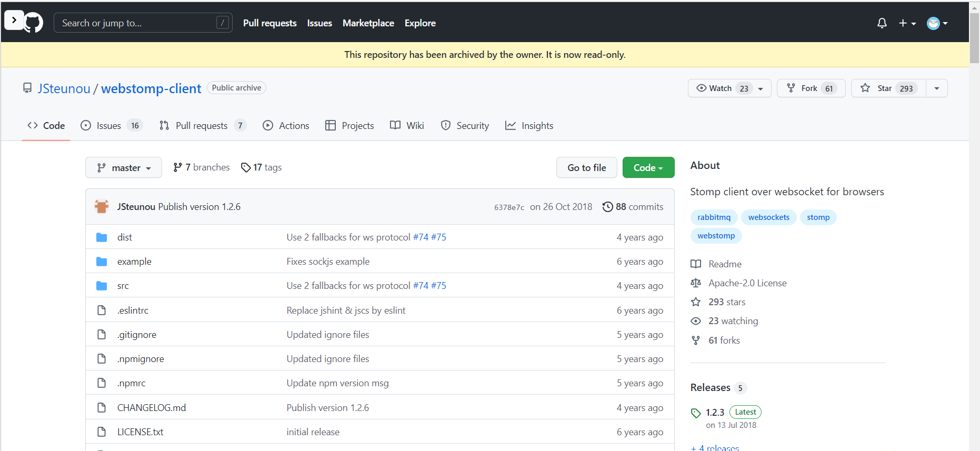Click the Search or jump to field
This screenshot has height=451, width=980.
pos(143,23)
